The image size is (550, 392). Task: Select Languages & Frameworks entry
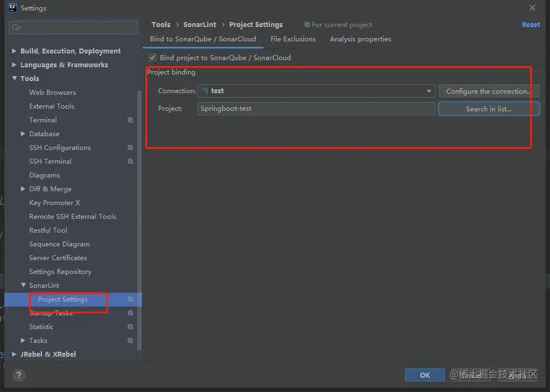click(64, 65)
